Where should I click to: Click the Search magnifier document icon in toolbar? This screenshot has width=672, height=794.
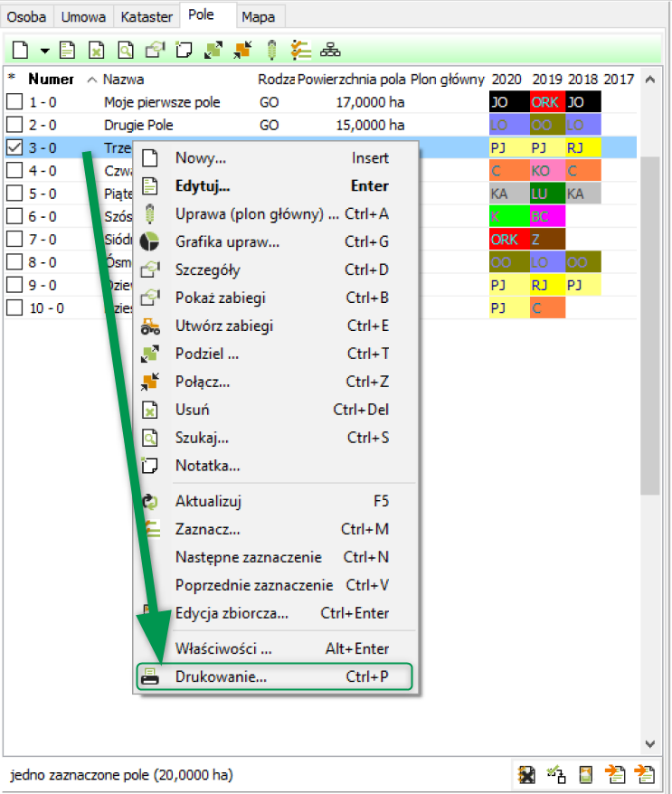point(126,50)
